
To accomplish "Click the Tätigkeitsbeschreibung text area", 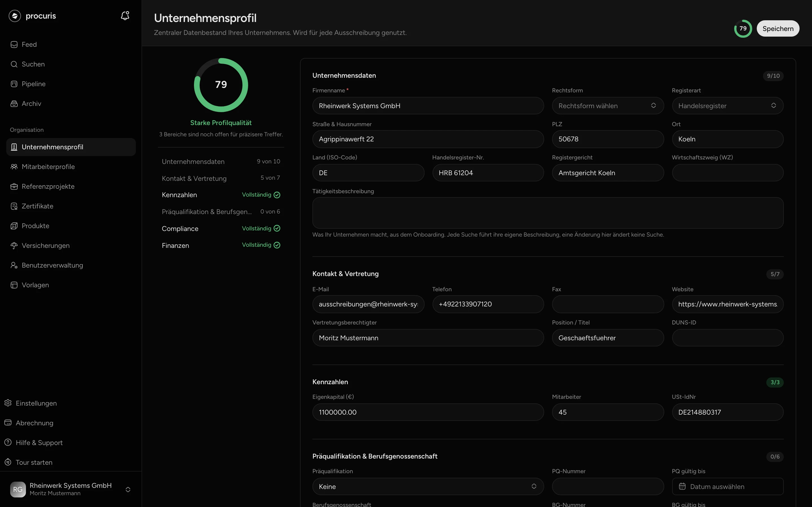I will [x=548, y=213].
